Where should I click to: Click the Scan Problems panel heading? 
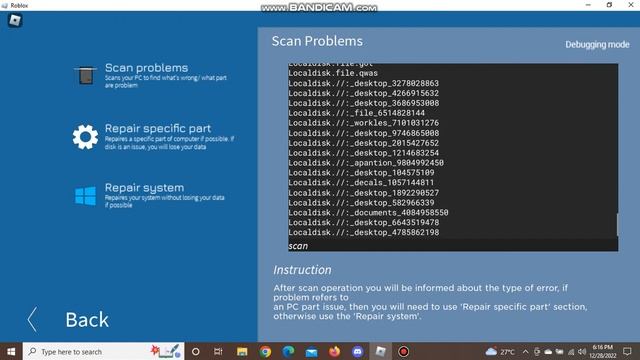(x=317, y=41)
